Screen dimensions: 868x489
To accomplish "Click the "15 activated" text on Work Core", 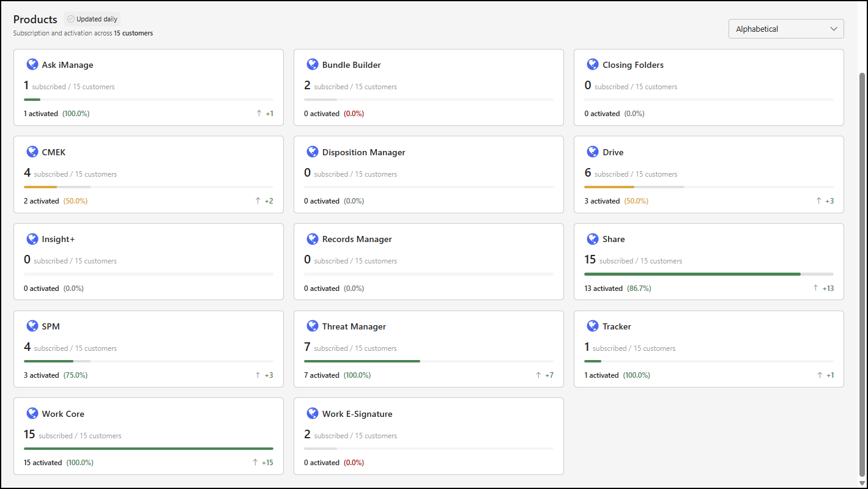I will pos(43,463).
